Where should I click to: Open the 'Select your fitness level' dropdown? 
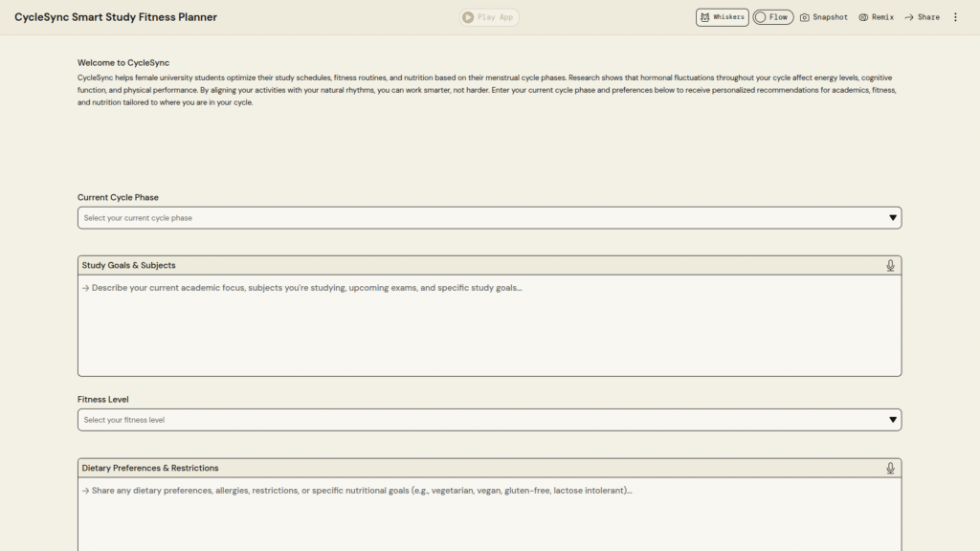[x=479, y=420]
